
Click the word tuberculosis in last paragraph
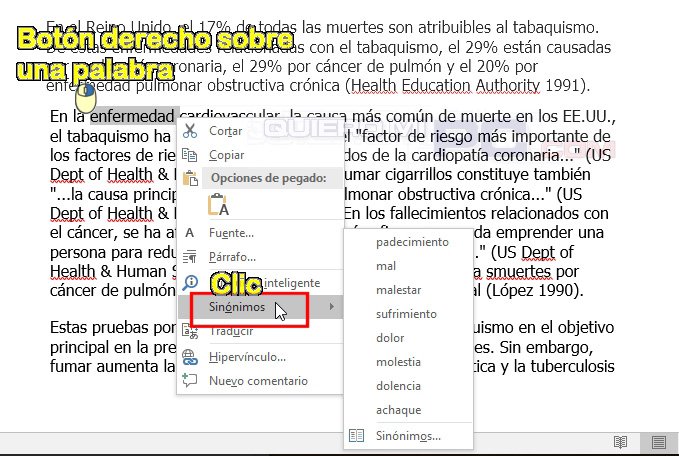[x=572, y=366]
